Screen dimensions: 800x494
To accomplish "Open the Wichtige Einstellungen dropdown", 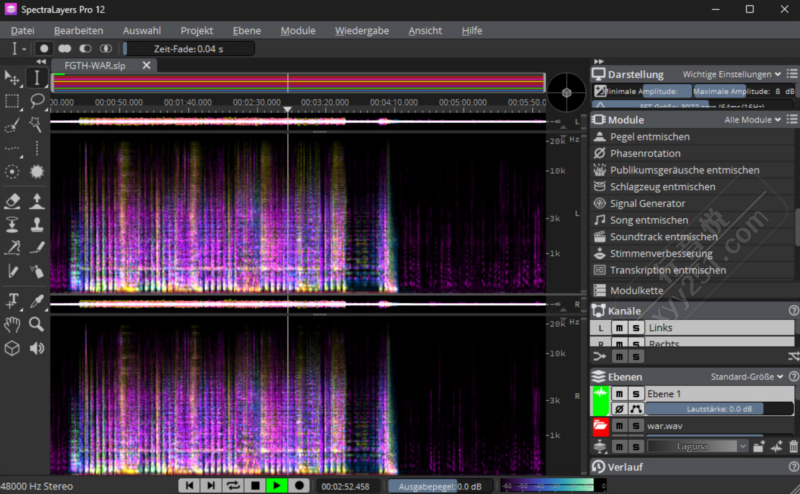I will pyautogui.click(x=731, y=74).
